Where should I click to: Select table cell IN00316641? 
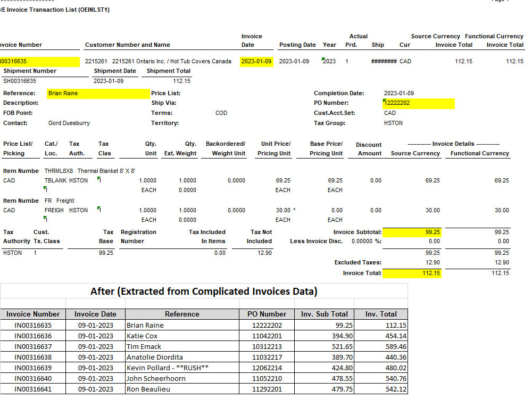[x=33, y=389]
